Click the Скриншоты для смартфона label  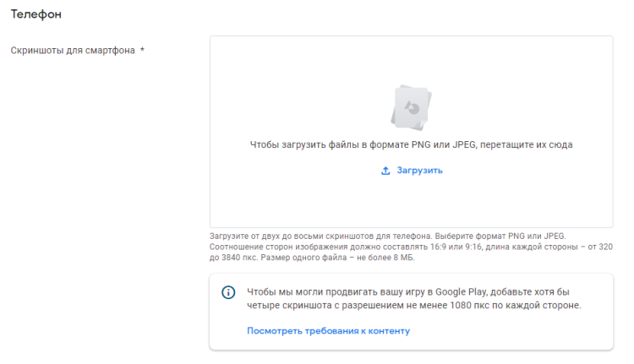72,51
